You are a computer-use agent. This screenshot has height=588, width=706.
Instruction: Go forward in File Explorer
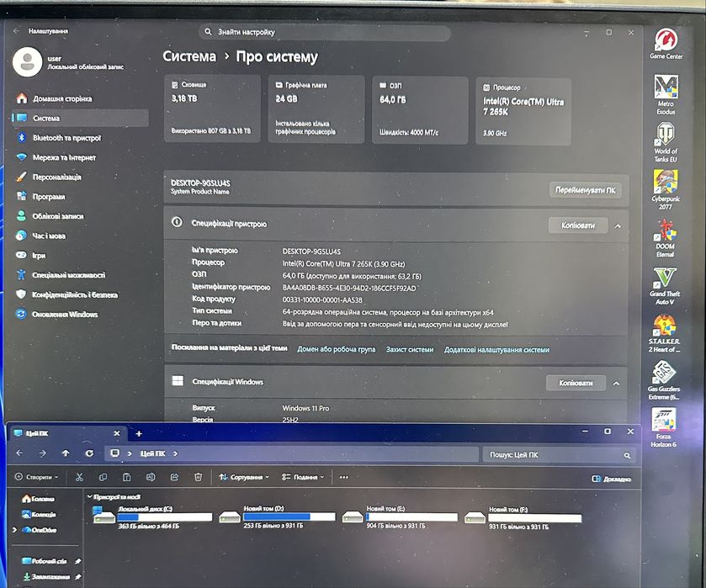43,453
